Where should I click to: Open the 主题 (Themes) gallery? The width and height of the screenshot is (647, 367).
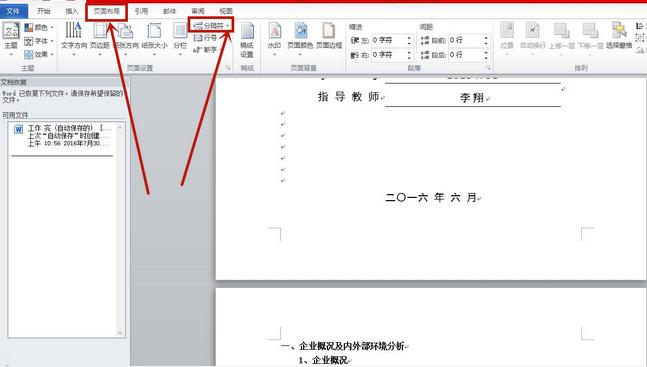point(11,40)
